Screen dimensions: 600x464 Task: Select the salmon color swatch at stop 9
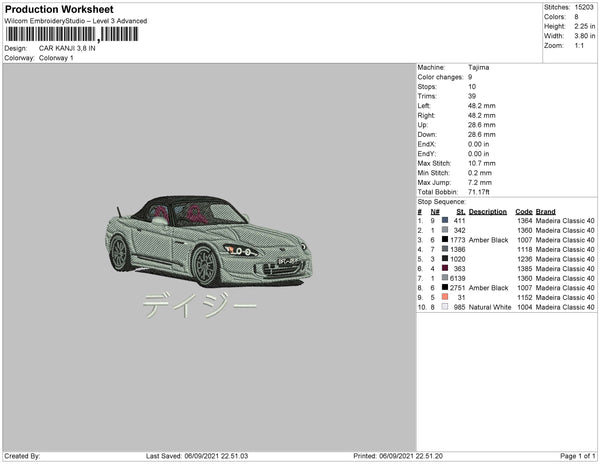click(x=444, y=297)
